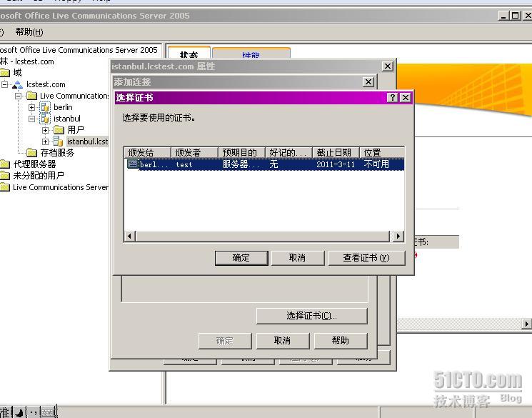
Task: Click the 服务器... purpose cell
Action: 241,164
